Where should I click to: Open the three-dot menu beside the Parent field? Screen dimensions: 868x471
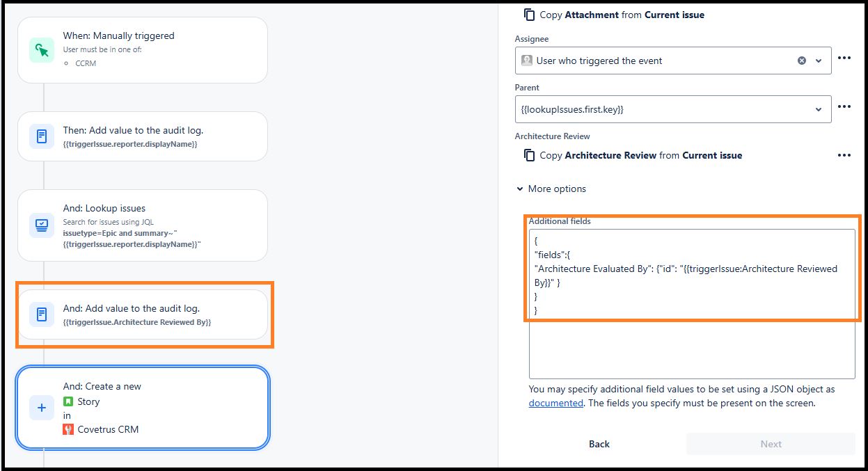coord(844,107)
